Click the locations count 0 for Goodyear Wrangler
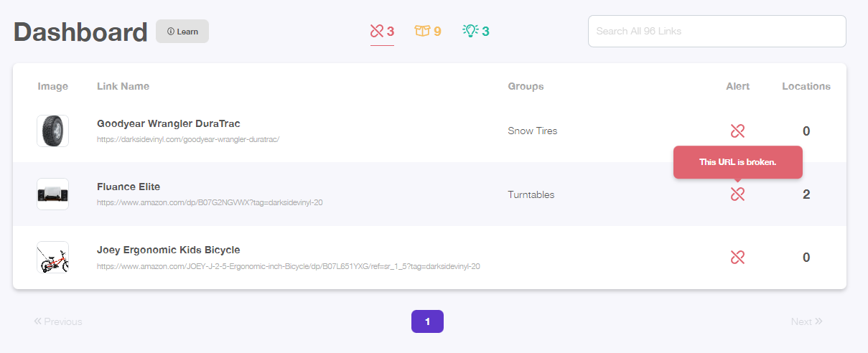Screen dimensions: 868x353 806,131
